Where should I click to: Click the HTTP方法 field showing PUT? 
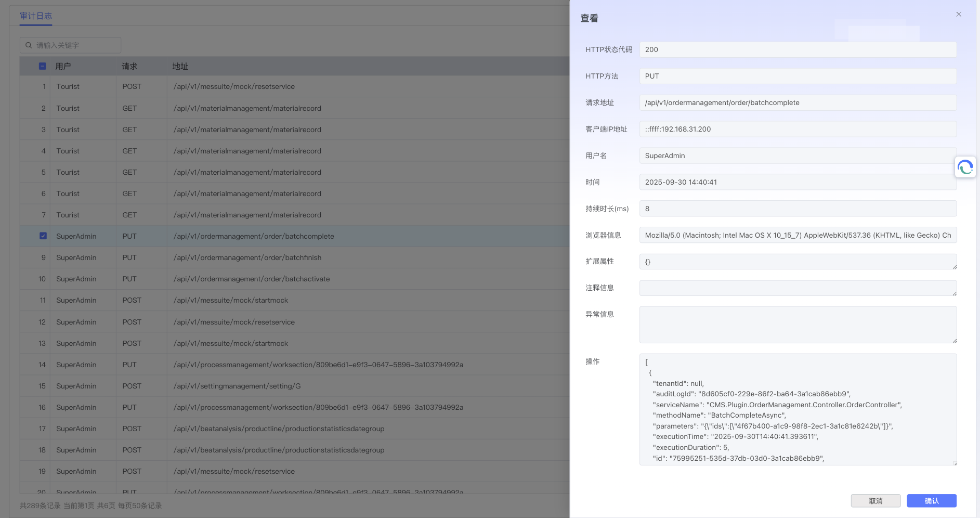798,76
